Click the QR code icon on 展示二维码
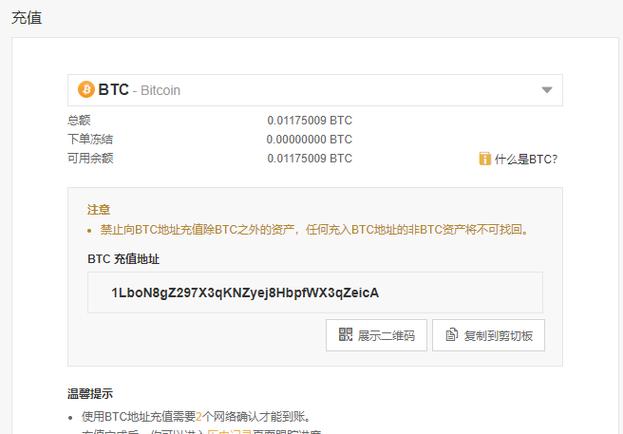623x434 pixels. (345, 334)
